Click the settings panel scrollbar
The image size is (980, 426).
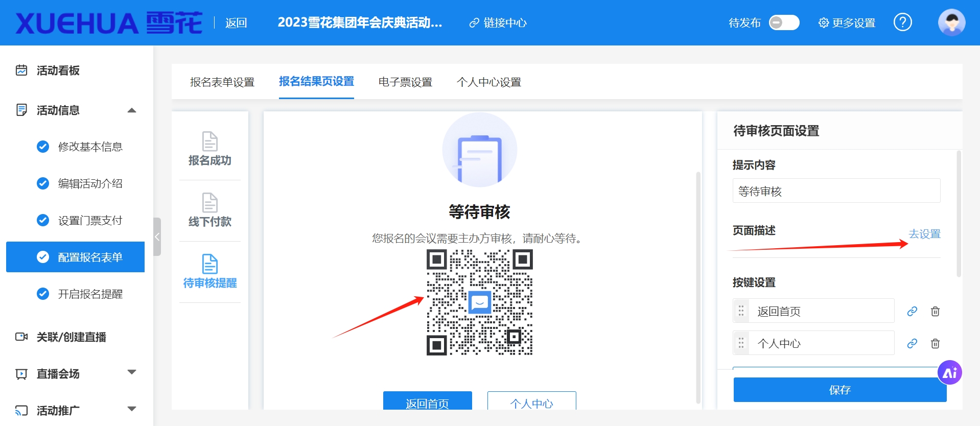tap(959, 214)
